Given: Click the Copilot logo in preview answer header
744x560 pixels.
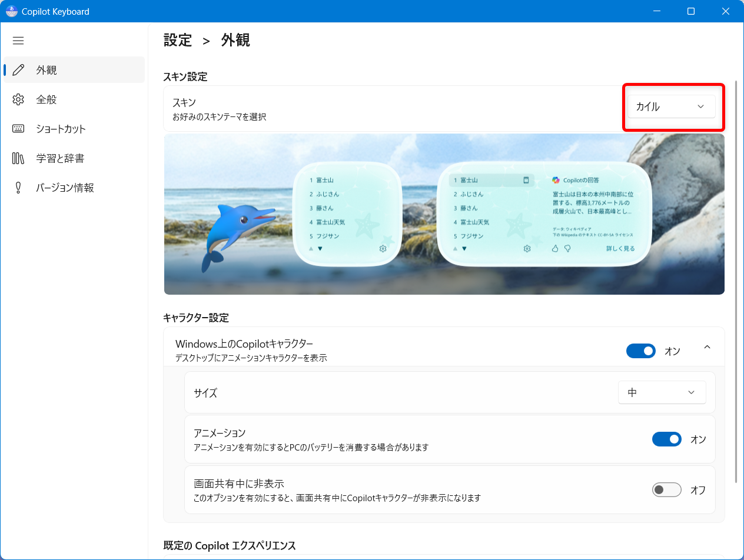Looking at the screenshot, I should click(556, 180).
